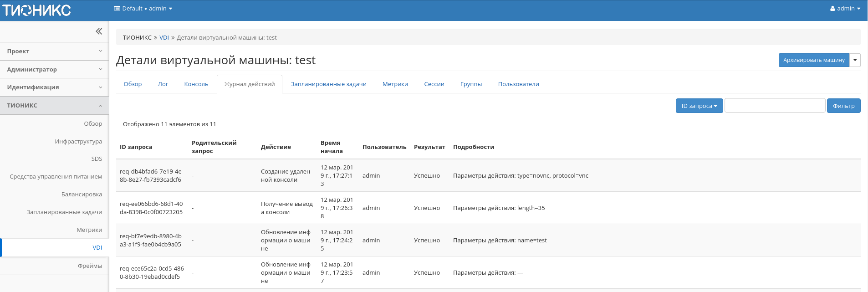This screenshot has height=292, width=868.
Task: Expand the Администратор sidebar section
Action: [54, 69]
